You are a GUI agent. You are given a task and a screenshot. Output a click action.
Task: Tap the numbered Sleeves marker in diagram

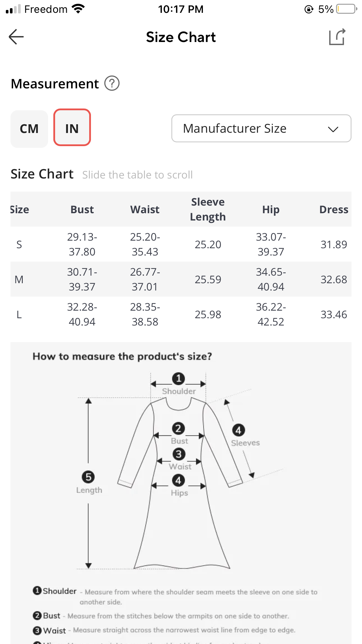point(238,430)
